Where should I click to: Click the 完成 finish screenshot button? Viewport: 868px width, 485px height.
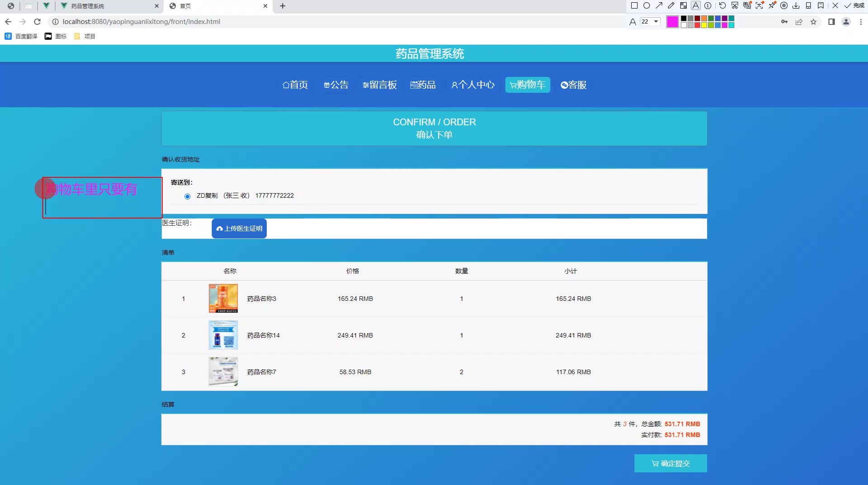point(854,6)
